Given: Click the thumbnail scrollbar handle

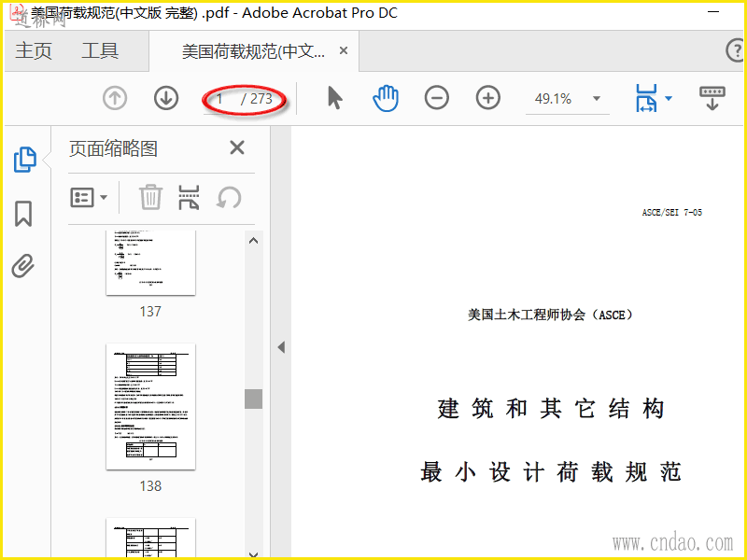Looking at the screenshot, I should (x=253, y=399).
